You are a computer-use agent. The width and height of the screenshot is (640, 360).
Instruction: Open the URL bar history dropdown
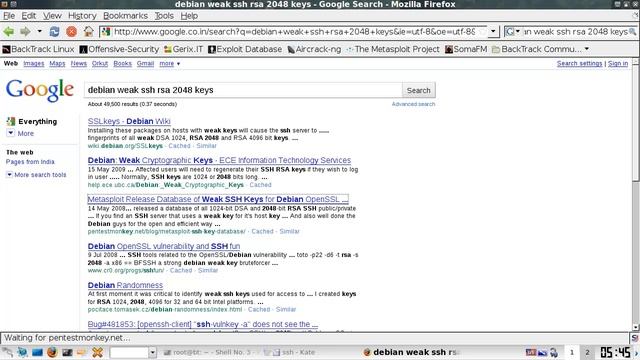(x=493, y=31)
